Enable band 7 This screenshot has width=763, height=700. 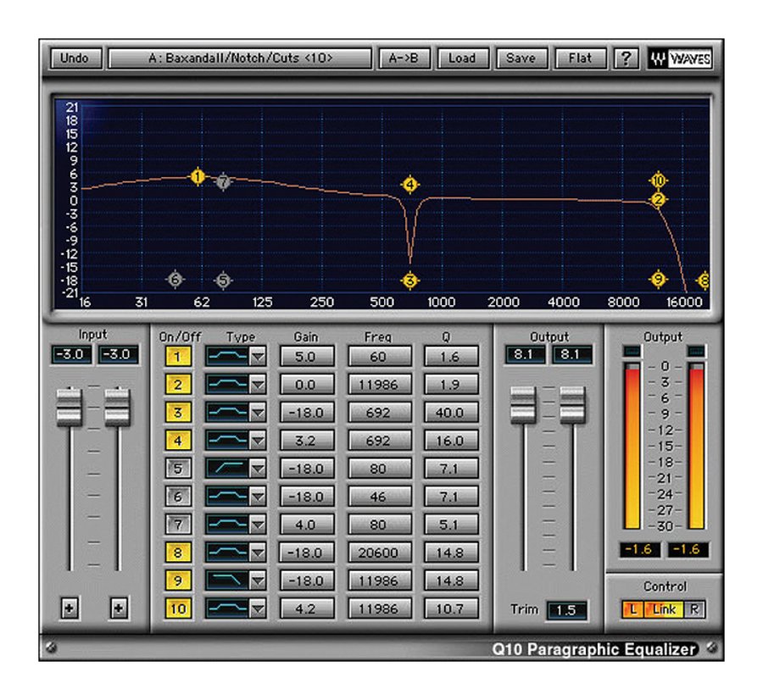click(x=178, y=525)
